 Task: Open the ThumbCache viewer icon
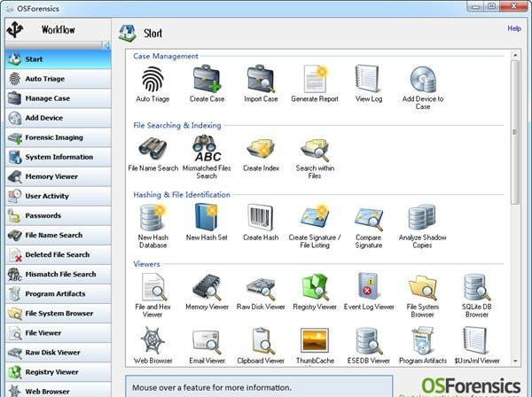point(315,340)
